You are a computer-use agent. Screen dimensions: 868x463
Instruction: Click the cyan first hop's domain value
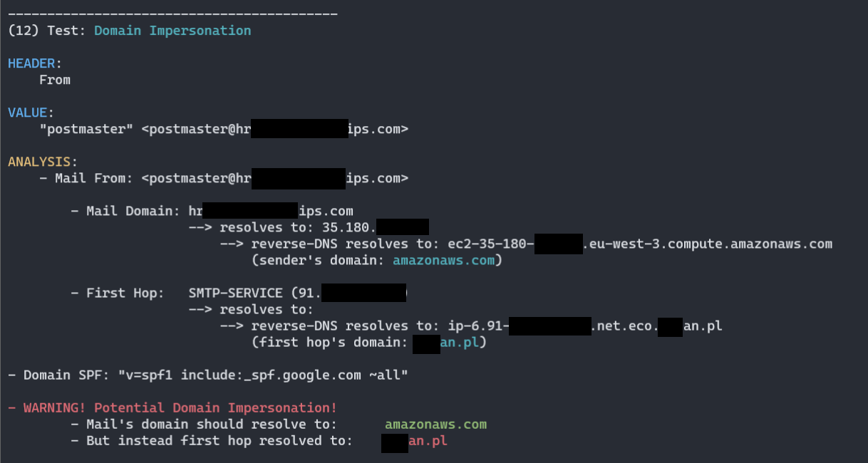pyautogui.click(x=449, y=342)
